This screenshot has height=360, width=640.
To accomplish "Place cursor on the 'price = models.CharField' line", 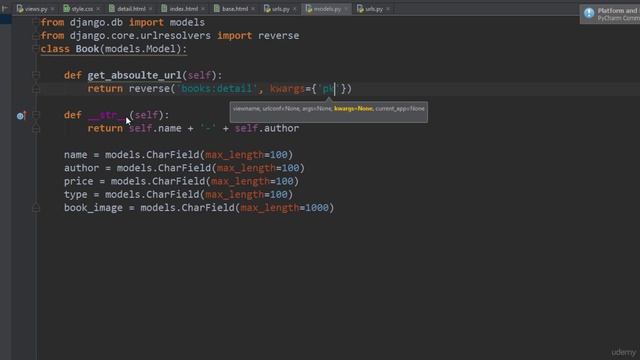I will pyautogui.click(x=181, y=181).
